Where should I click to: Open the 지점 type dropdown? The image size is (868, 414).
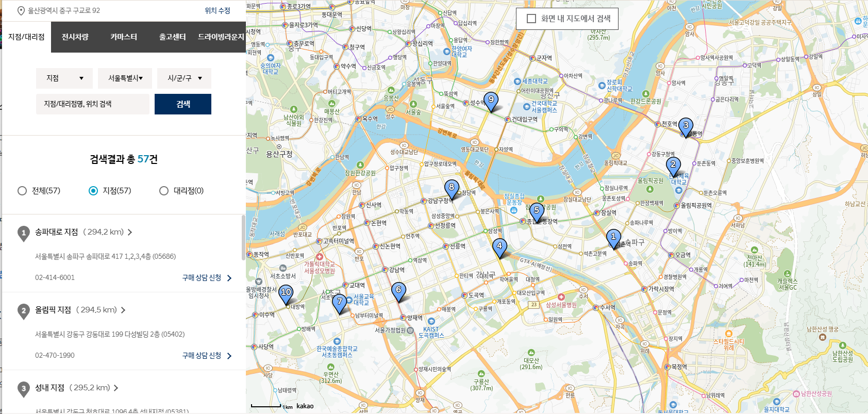point(64,78)
